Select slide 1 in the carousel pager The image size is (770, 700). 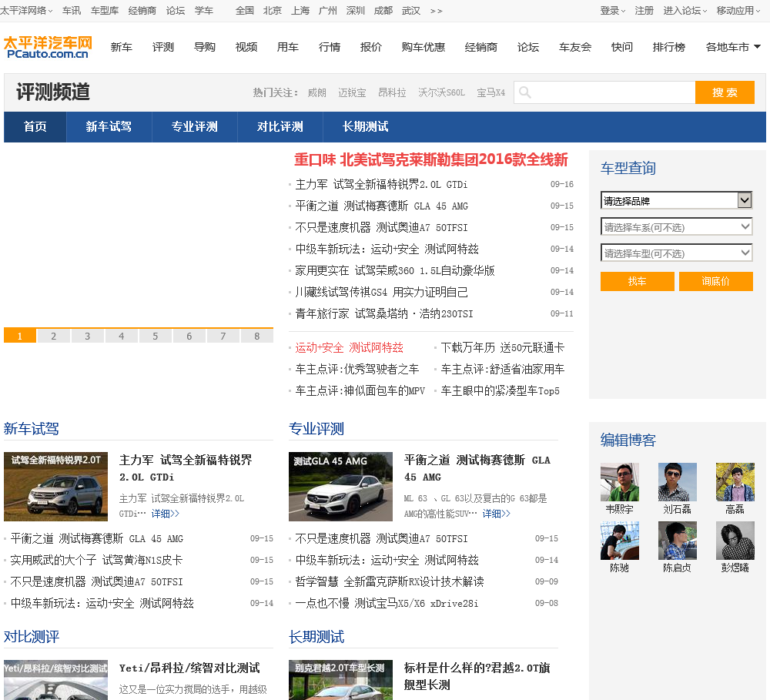click(20, 336)
